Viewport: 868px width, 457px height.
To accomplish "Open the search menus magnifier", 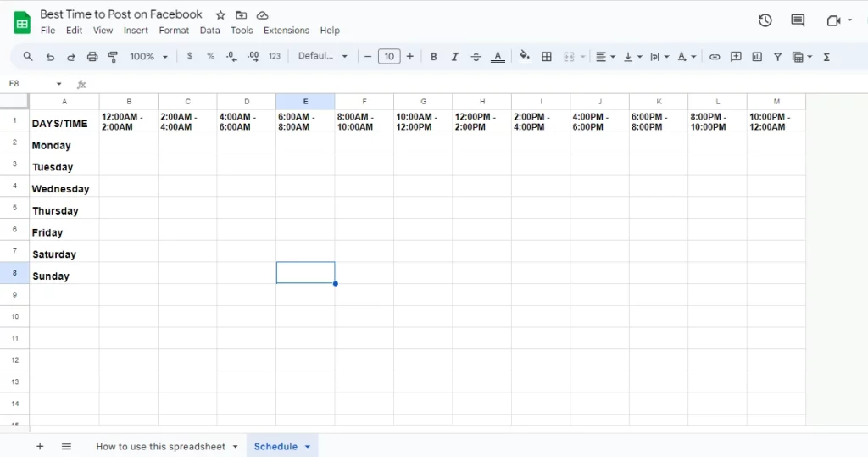I will 28,57.
